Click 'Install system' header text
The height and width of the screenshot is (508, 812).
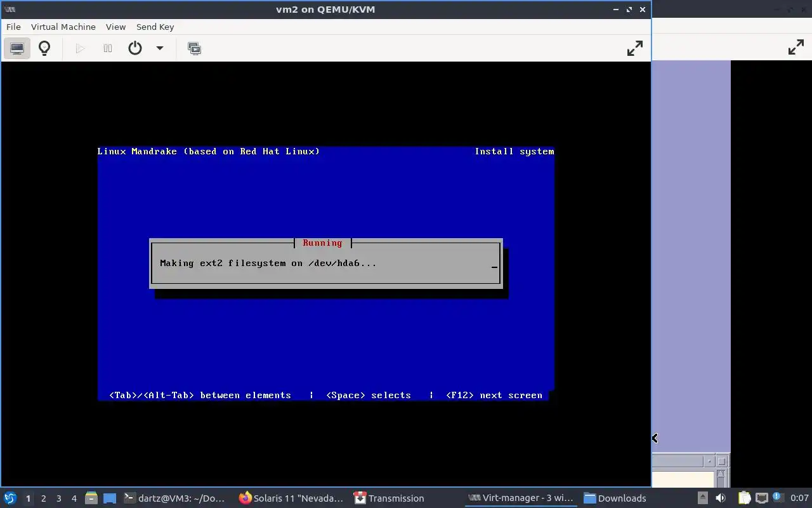coord(514,151)
